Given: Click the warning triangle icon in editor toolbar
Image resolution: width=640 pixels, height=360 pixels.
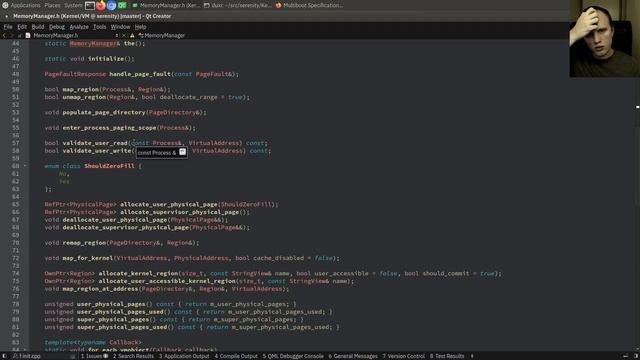Looking at the screenshot, I should 132,36.
